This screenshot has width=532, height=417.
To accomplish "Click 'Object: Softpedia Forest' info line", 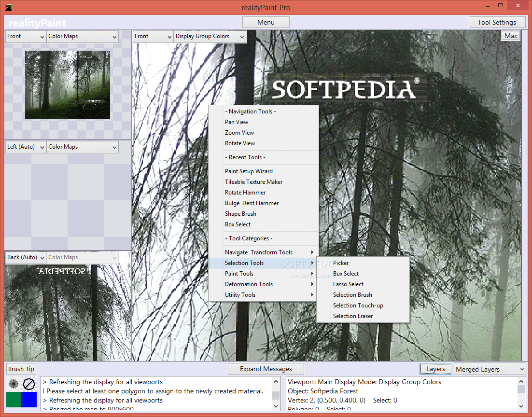I will pyautogui.click(x=322, y=391).
